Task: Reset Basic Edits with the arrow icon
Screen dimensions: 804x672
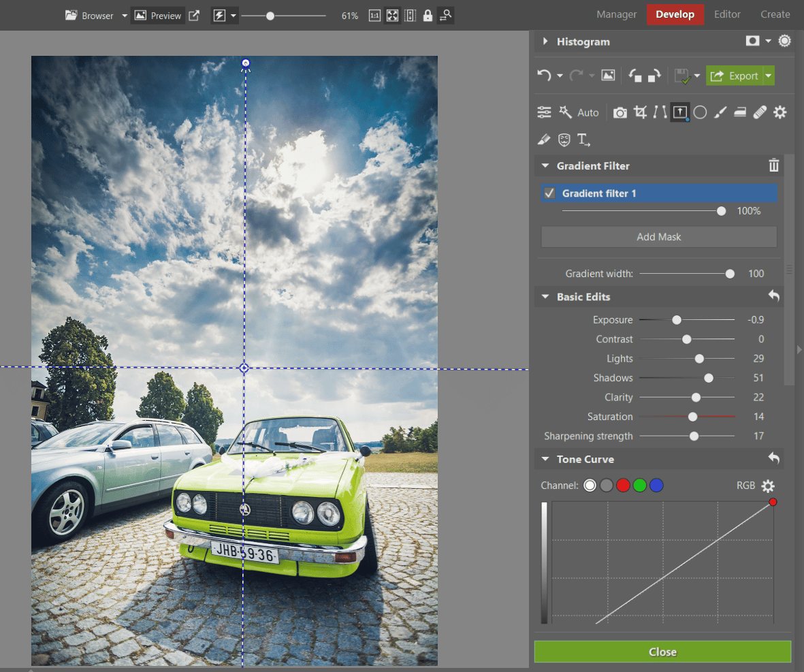Action: tap(774, 296)
